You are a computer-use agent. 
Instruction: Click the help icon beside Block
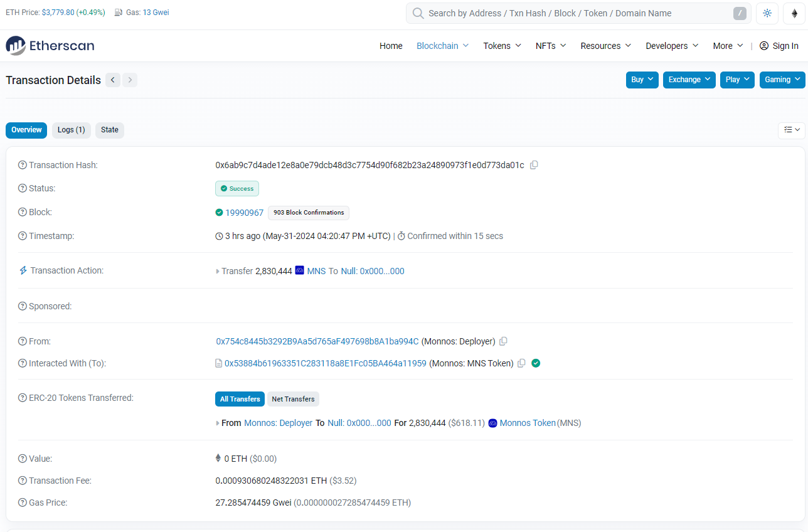point(23,212)
